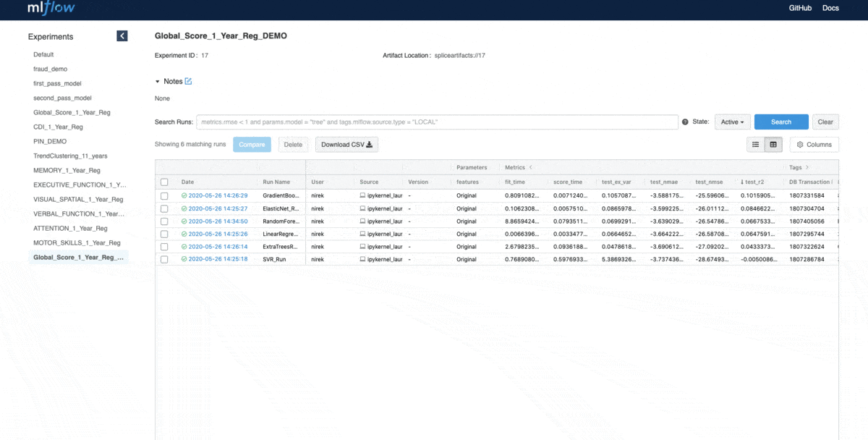Click the laptop source icon for RandomFore run
868x440 pixels.
click(363, 221)
